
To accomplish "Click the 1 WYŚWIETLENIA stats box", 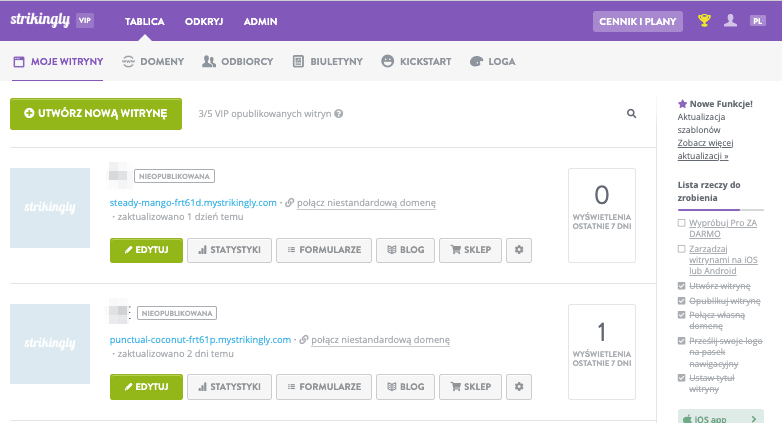I will tap(602, 352).
